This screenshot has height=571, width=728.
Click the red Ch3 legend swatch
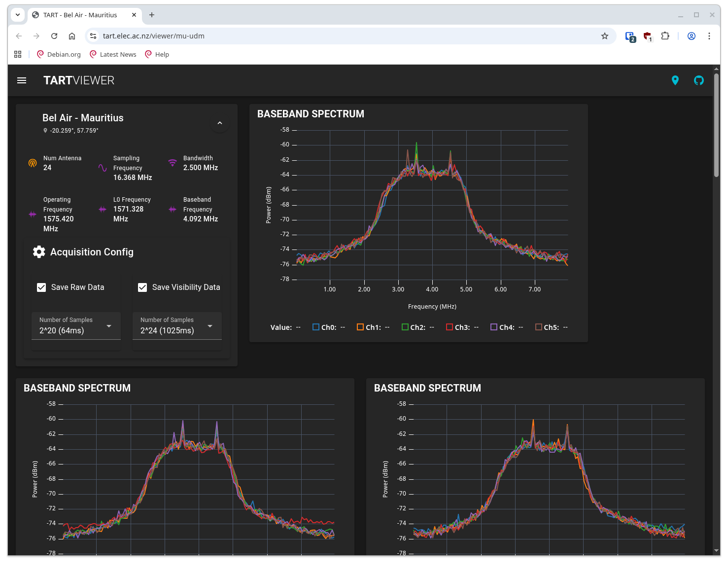point(450,326)
